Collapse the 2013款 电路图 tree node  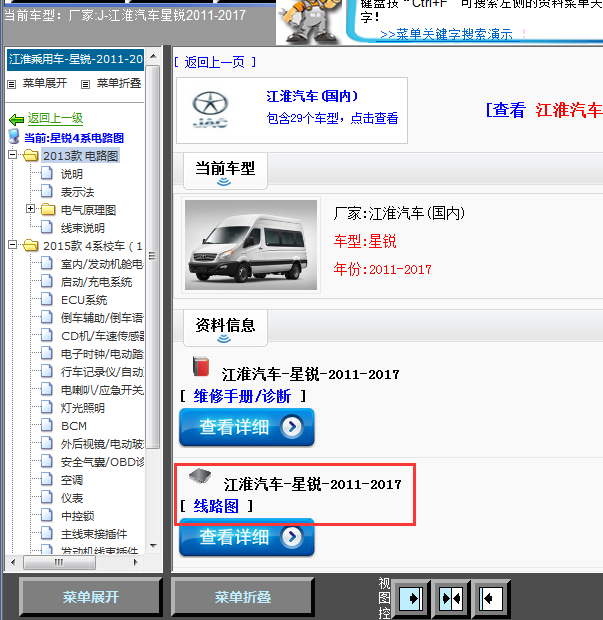click(13, 155)
